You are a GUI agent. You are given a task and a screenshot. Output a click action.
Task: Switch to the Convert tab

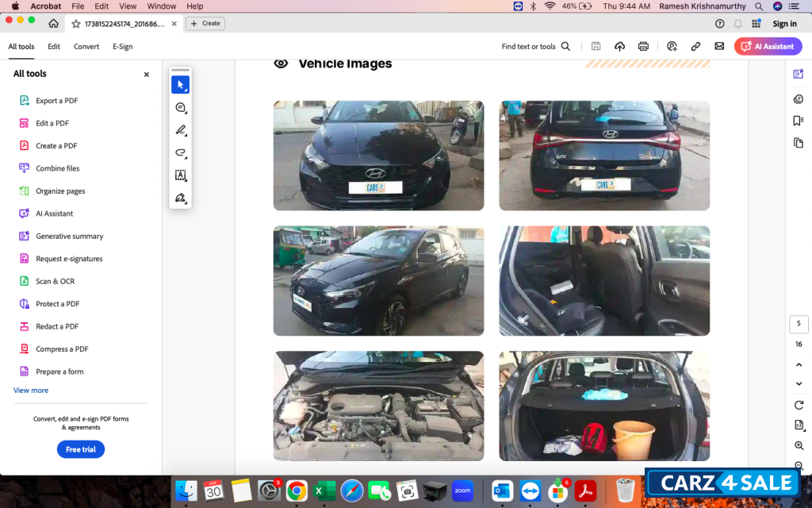[x=86, y=46]
